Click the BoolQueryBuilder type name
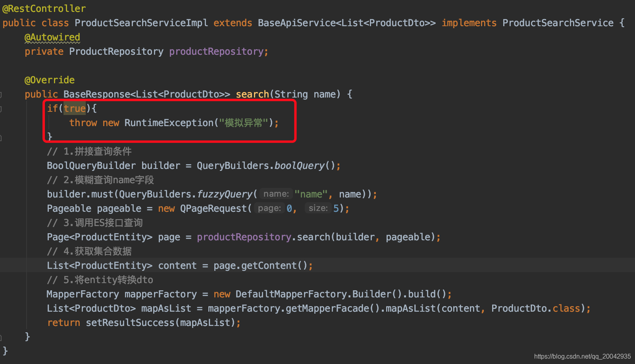Screen dimensions: 635x364 [x=91, y=166]
